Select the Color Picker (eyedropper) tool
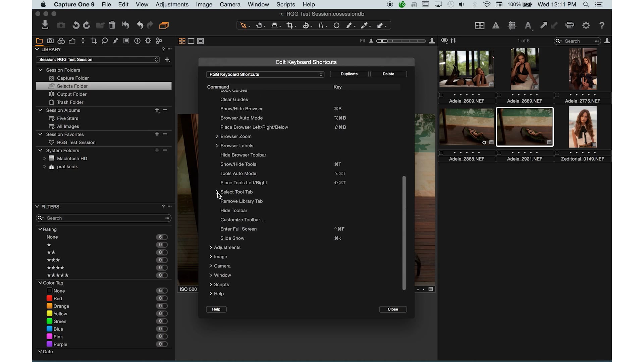Screen dimensions: 644x362 click(366, 25)
